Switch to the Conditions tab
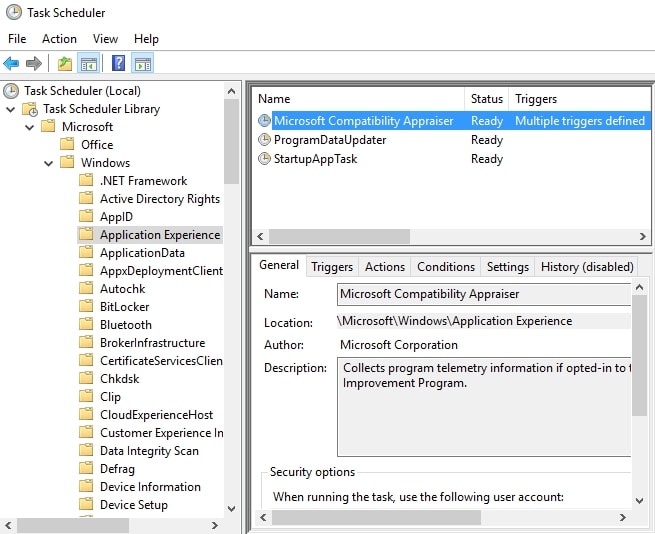655x534 pixels. pyautogui.click(x=446, y=267)
